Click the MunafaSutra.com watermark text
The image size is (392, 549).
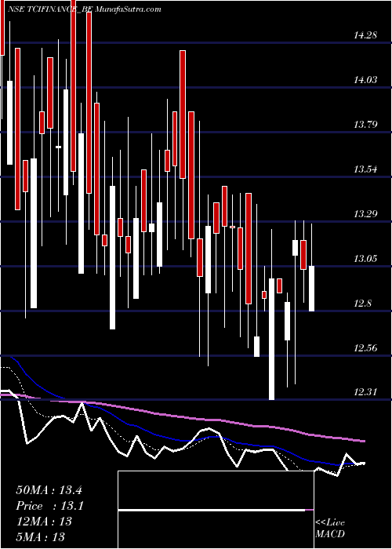pos(127,9)
